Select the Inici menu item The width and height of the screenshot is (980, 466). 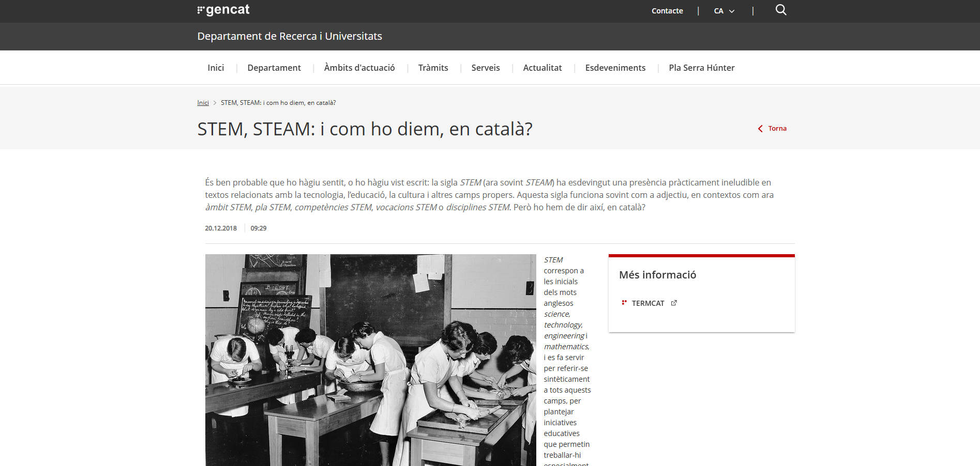click(x=216, y=68)
